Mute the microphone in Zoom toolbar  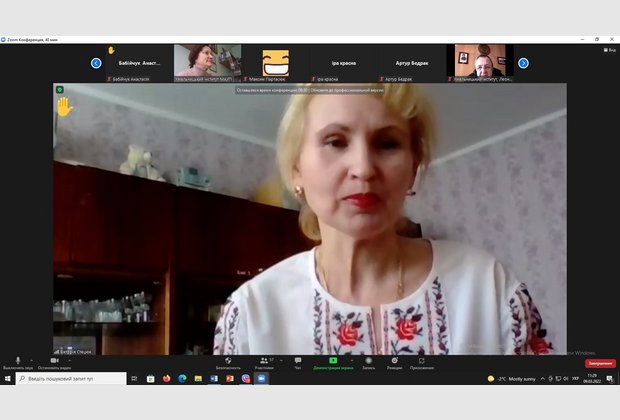pos(18,363)
